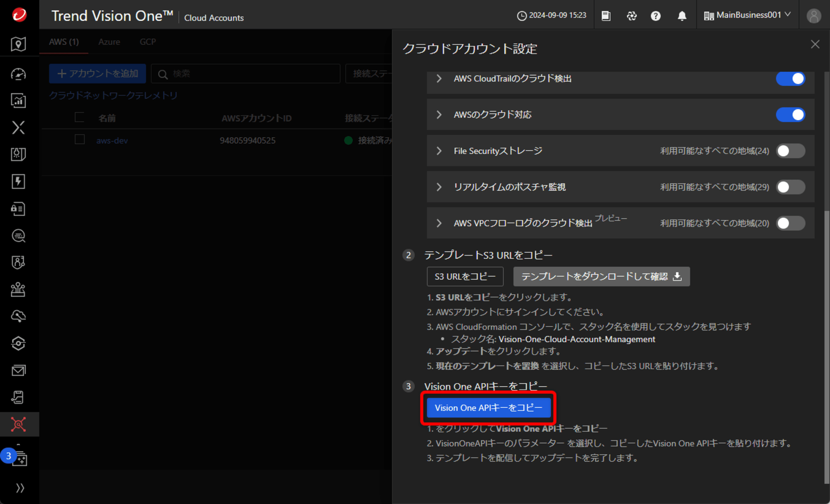Click 利用可能なすべての地域(20) text
The image size is (830, 504).
[715, 223]
